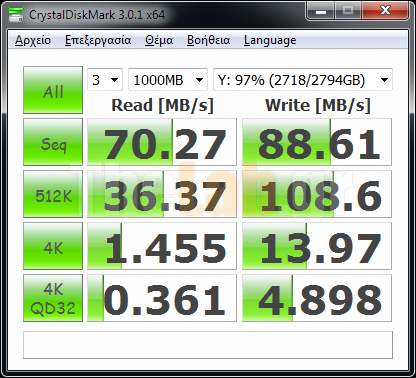Click the disabled maximize window button
Viewport: 416px width, 378px height.
point(348,11)
